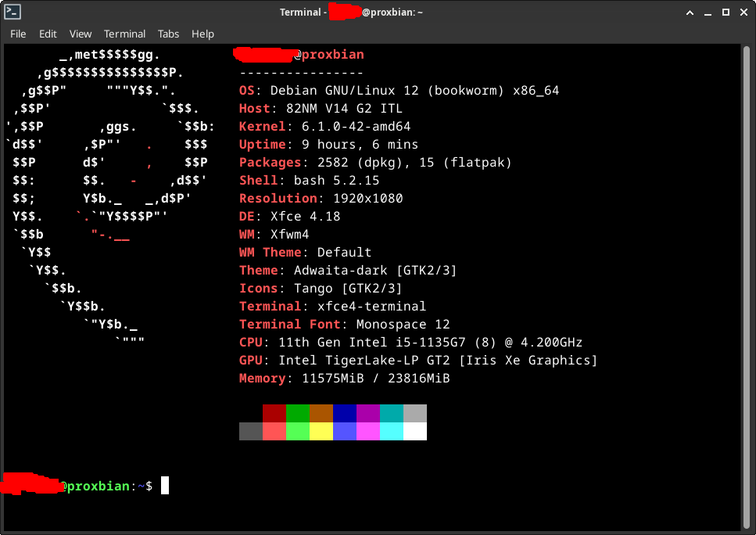The height and width of the screenshot is (535, 756).
Task: Click the dark red color block
Action: click(274, 414)
